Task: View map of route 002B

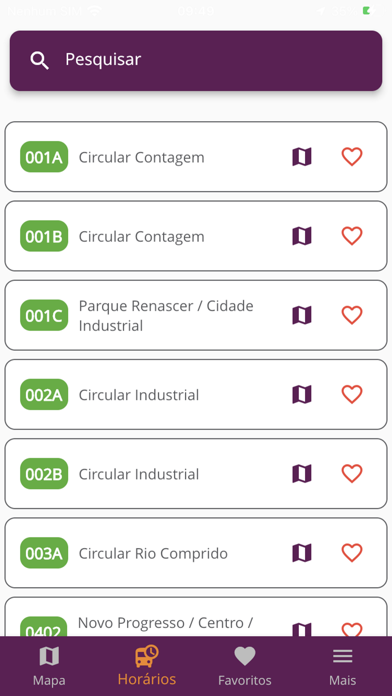Action: click(302, 474)
